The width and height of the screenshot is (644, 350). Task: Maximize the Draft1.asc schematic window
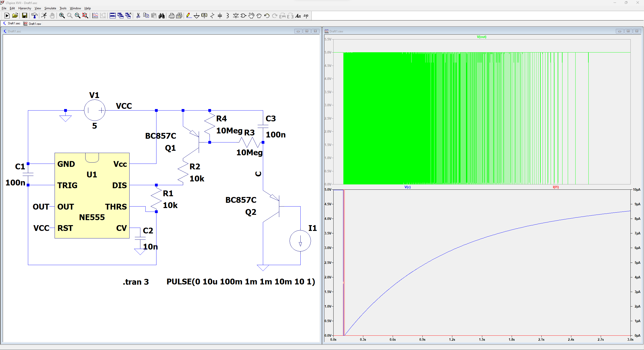307,31
